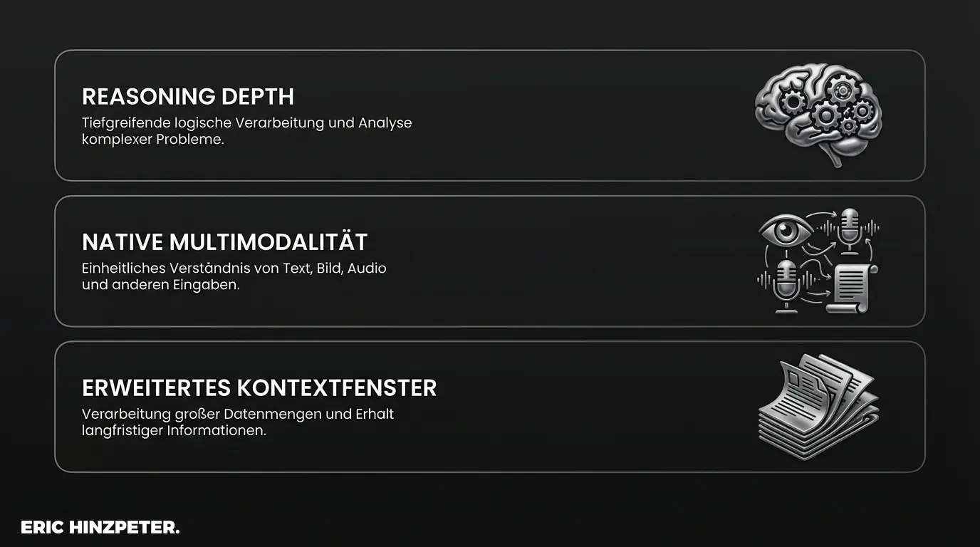The height and width of the screenshot is (547, 980).
Task: Select the upper-right microphone icon
Action: tap(848, 229)
